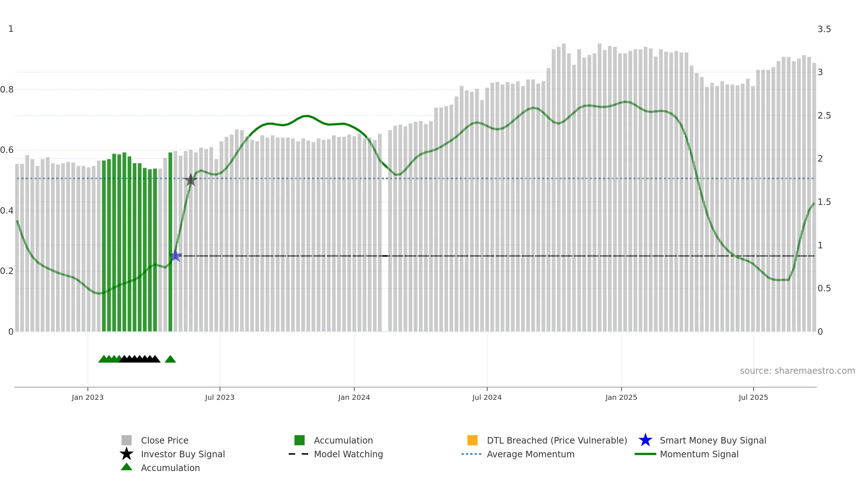The width and height of the screenshot is (868, 488).
Task: Click the Jul 2023 axis label
Action: point(220,397)
